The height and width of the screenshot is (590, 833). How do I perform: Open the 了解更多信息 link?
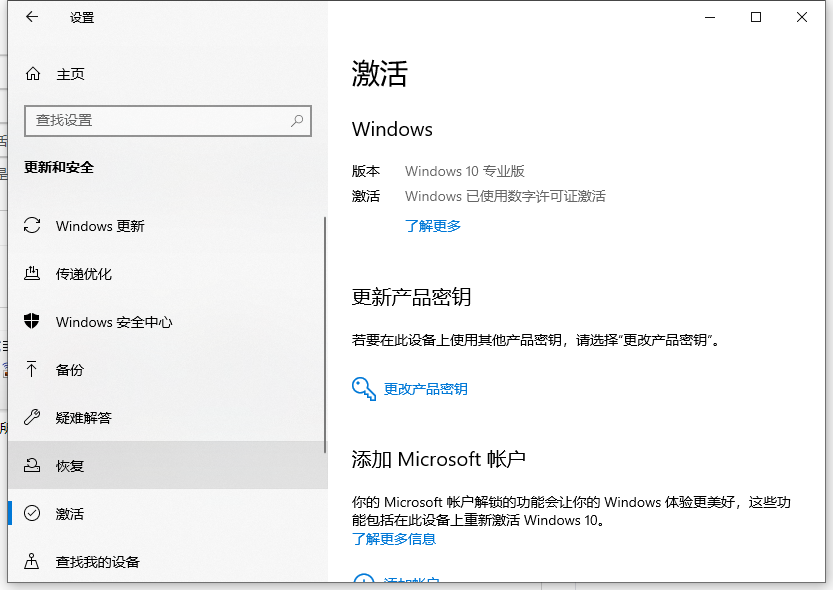click(x=394, y=539)
